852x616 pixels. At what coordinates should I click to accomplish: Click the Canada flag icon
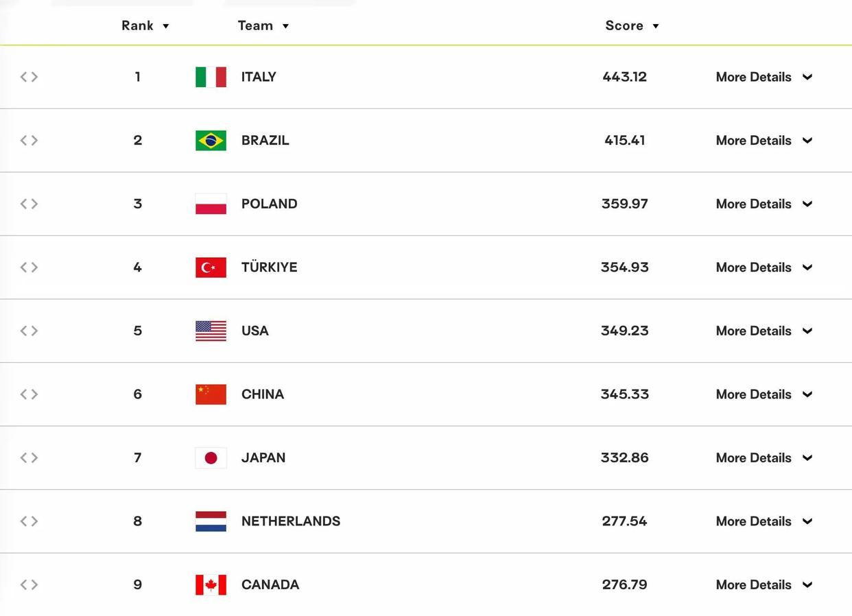click(x=211, y=585)
